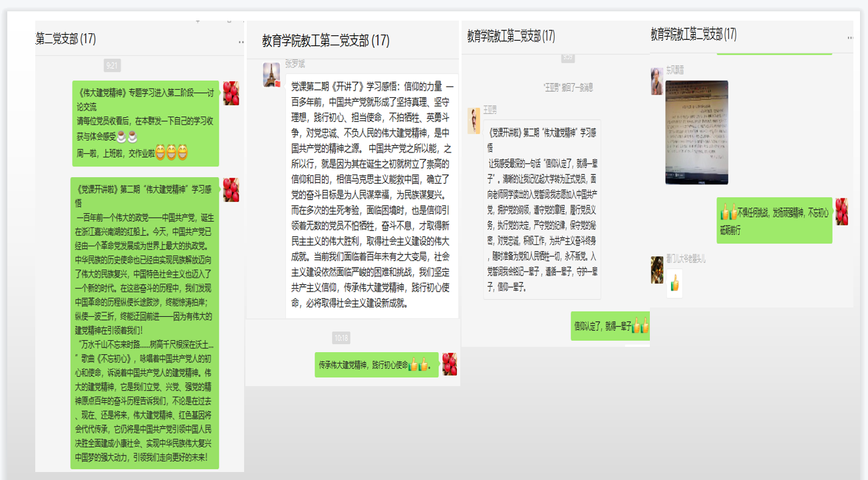
Task: Click the 9:21 timestamp label
Action: coord(112,65)
